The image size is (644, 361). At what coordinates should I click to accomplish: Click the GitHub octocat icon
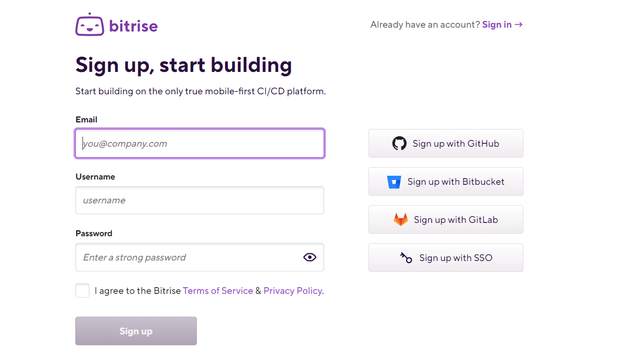[399, 143]
